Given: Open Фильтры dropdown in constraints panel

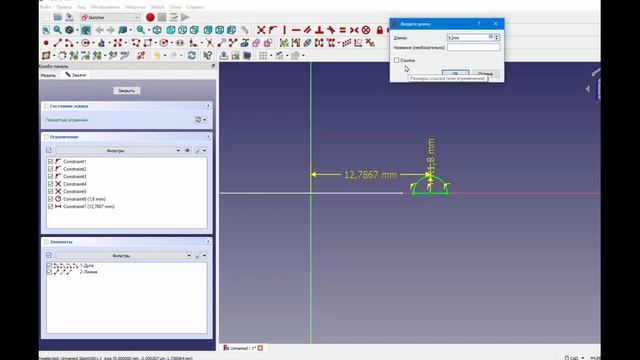Looking at the screenshot, I should [x=118, y=150].
